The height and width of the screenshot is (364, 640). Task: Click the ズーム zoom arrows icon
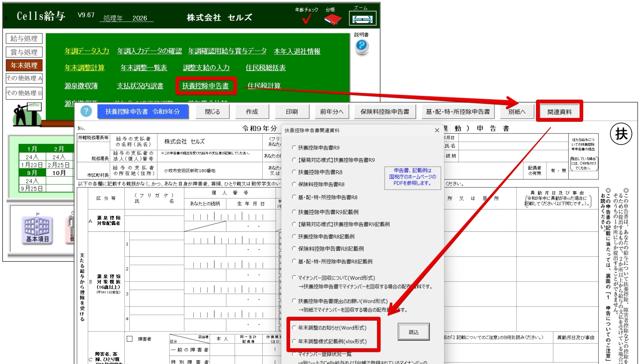[x=362, y=19]
